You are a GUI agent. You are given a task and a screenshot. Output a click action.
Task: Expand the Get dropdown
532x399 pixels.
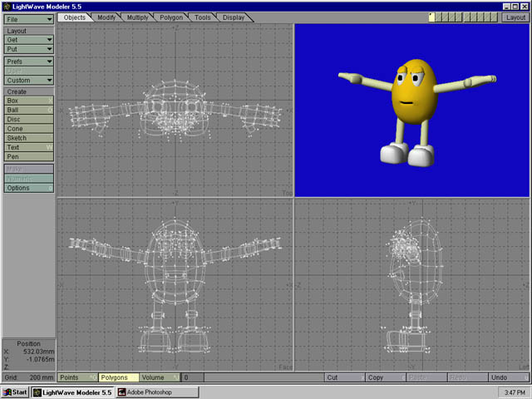[28, 39]
